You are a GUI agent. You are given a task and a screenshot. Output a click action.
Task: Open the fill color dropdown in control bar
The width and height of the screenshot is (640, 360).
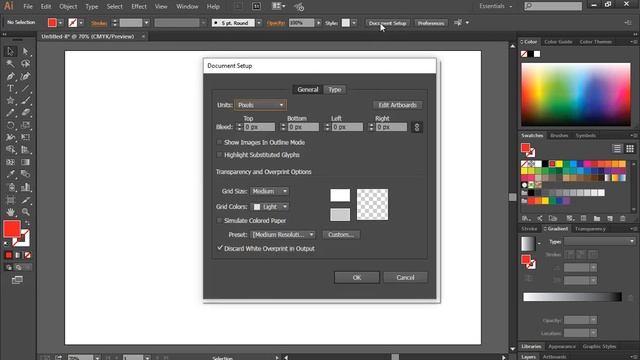pos(60,23)
